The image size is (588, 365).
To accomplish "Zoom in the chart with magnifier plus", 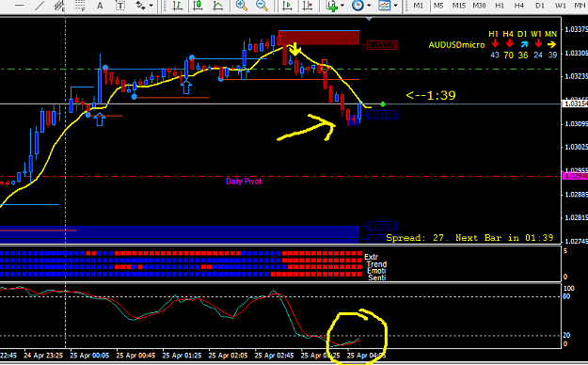I will (242, 6).
